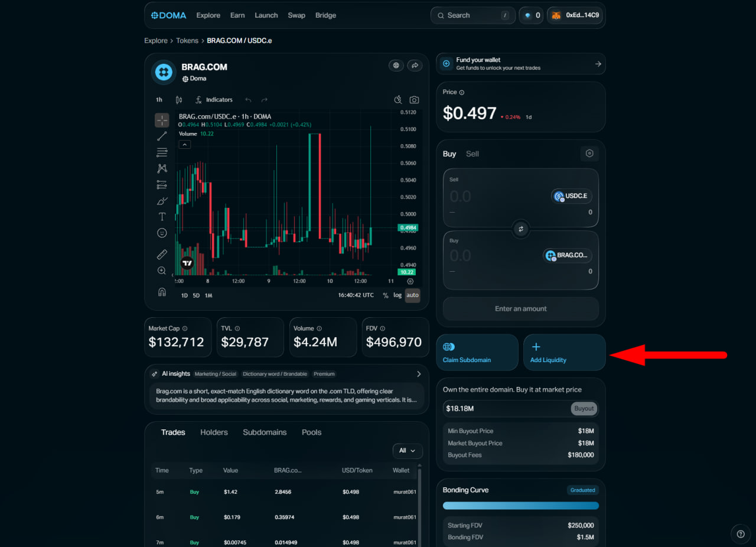This screenshot has width=756, height=547.
Task: Choose the ruler measure tool
Action: 162,255
